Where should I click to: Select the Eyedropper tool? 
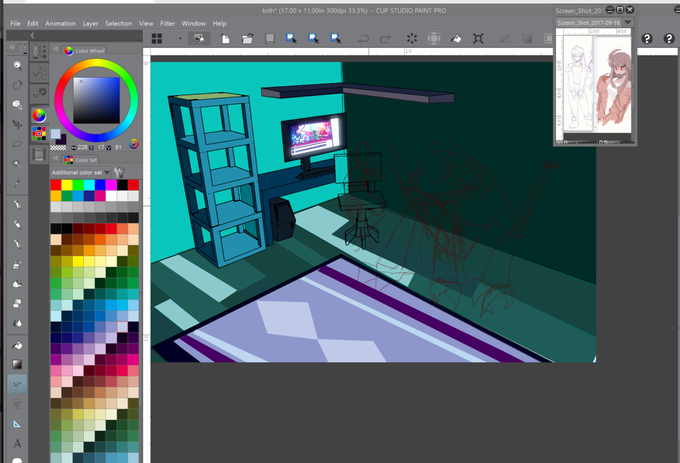click(17, 183)
